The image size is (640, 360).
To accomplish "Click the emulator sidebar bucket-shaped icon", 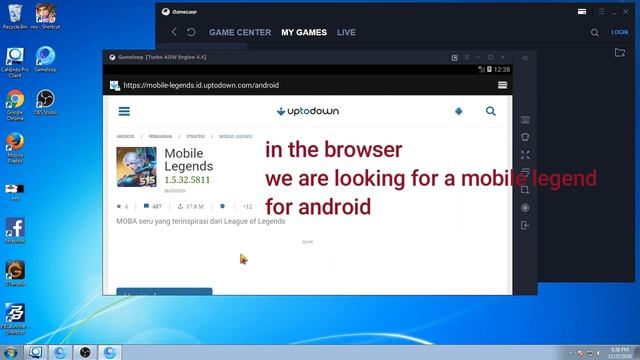I will pos(525,137).
